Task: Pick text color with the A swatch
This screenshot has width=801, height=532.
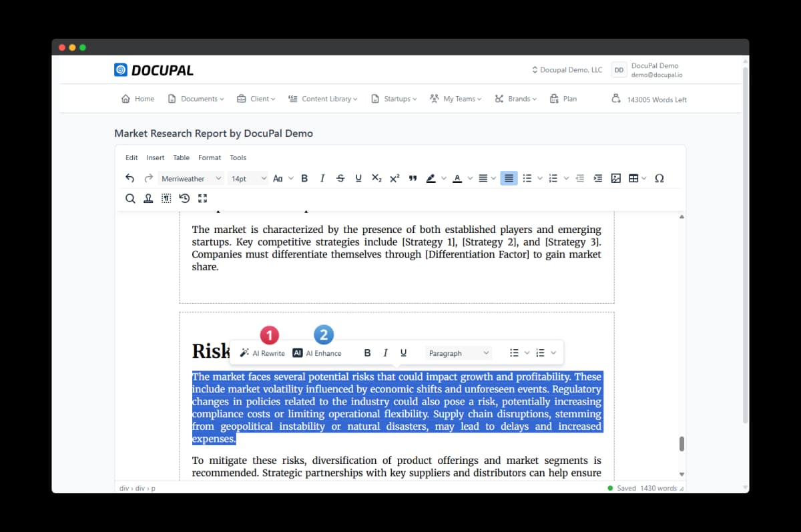Action: click(x=457, y=178)
